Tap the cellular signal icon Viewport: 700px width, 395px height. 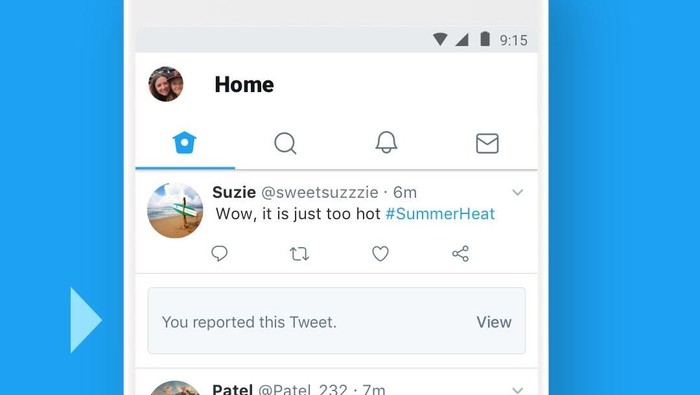pyautogui.click(x=462, y=40)
